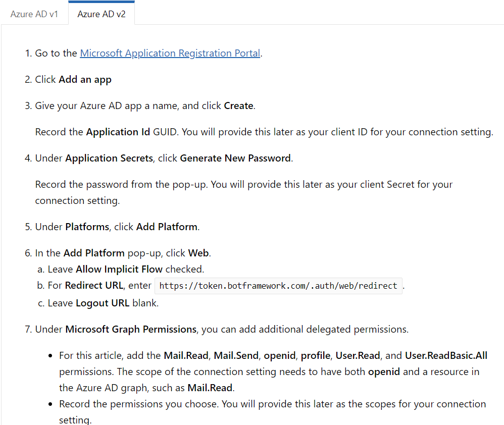Click the bold 'Add an app' text

(x=85, y=79)
